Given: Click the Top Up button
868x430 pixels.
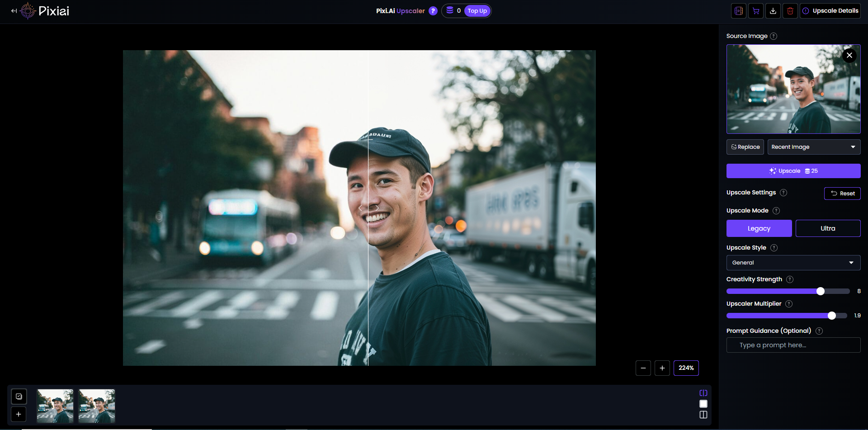Looking at the screenshot, I should pos(477,11).
